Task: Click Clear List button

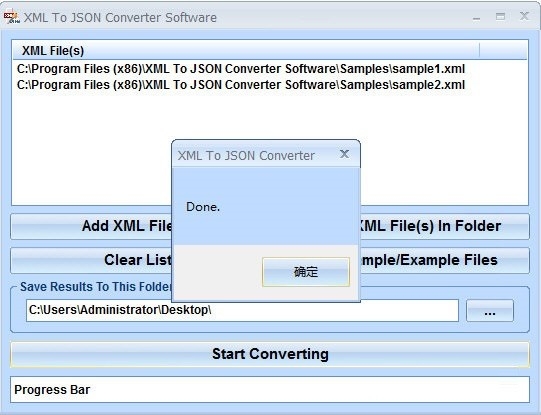Action: pyautogui.click(x=91, y=260)
